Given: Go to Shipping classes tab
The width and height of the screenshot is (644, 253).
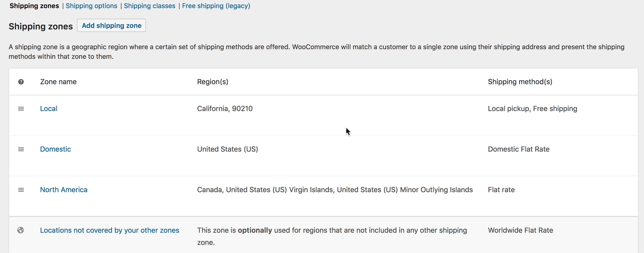Looking at the screenshot, I should pyautogui.click(x=150, y=6).
